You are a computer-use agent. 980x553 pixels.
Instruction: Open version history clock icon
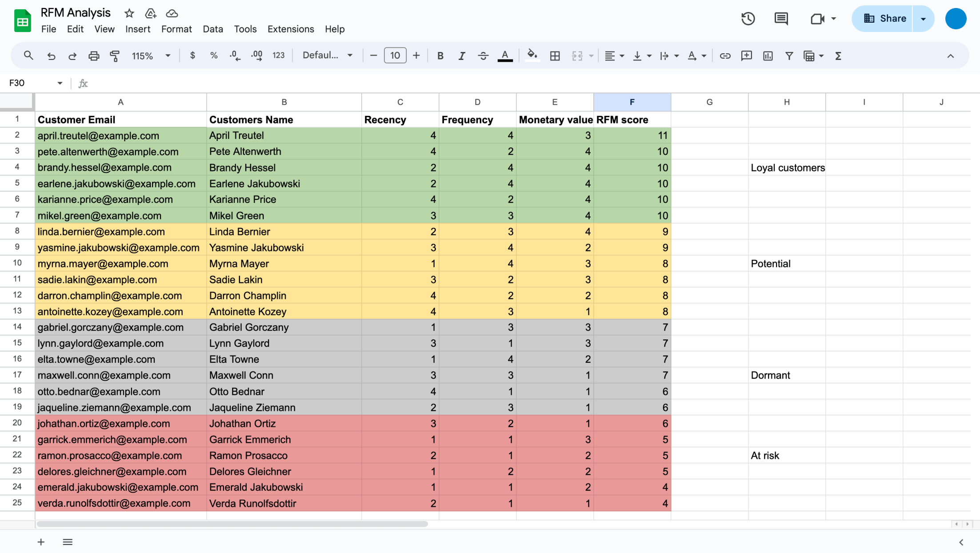pyautogui.click(x=748, y=19)
